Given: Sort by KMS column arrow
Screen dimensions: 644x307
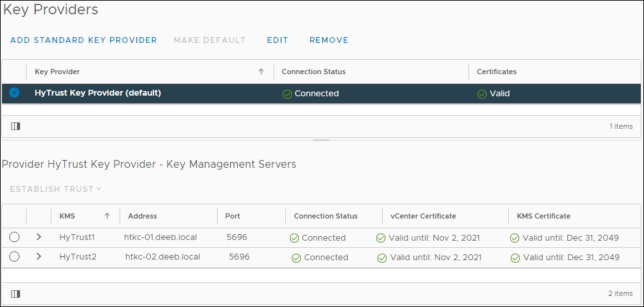Looking at the screenshot, I should pyautogui.click(x=107, y=216).
